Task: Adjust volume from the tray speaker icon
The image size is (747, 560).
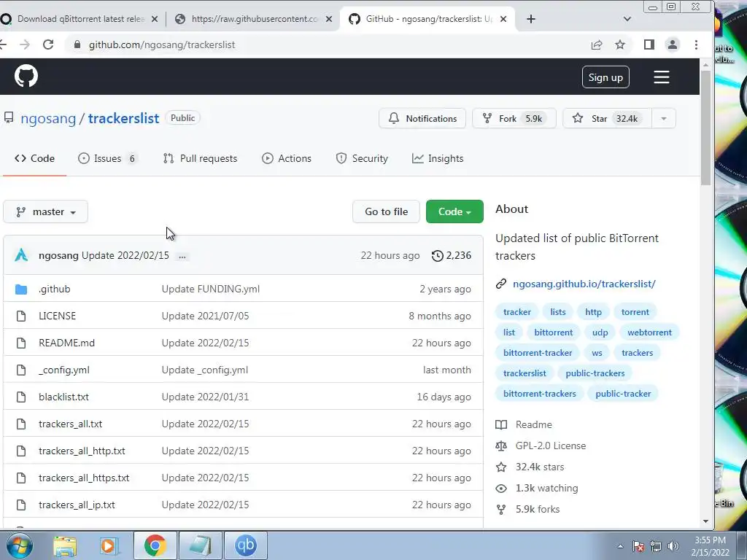Action: tap(673, 546)
